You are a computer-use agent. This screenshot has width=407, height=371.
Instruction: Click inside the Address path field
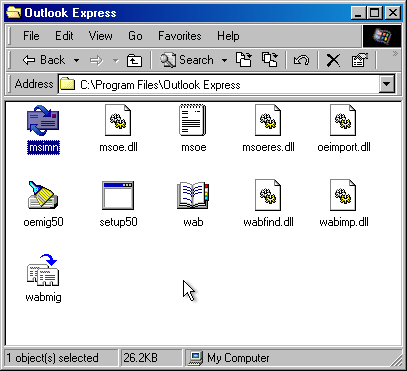(x=219, y=84)
